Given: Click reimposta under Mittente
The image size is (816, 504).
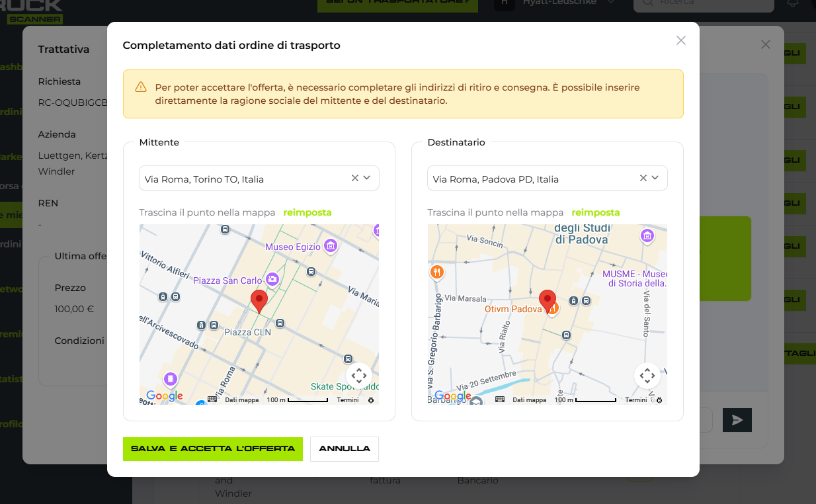Looking at the screenshot, I should pyautogui.click(x=307, y=212).
